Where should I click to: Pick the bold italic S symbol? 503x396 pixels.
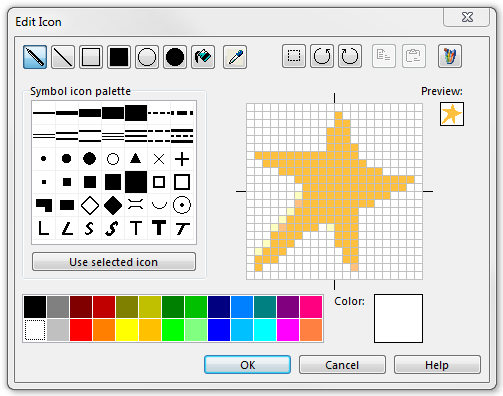click(x=113, y=228)
